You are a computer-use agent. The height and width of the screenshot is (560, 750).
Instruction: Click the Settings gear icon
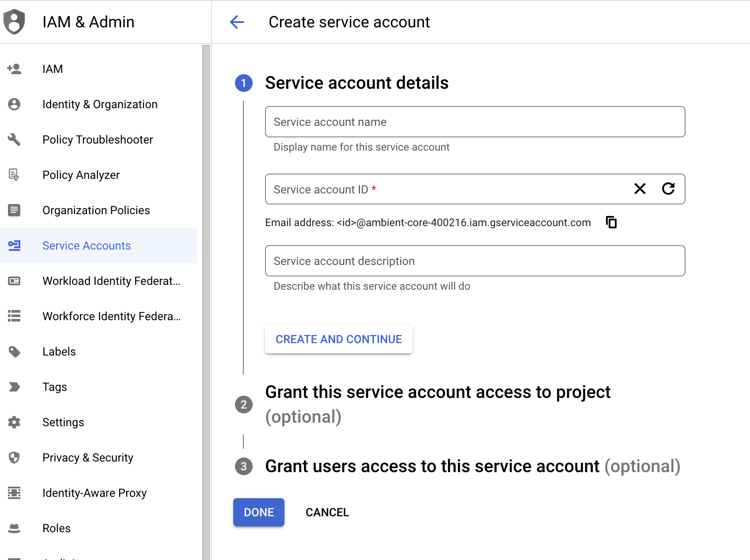(x=14, y=422)
